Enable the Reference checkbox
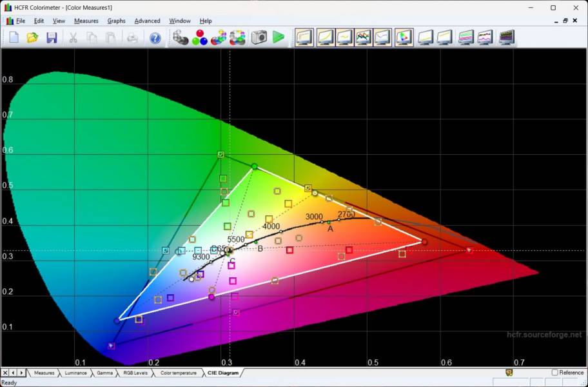Viewport: 588px width, 387px height. coord(555,372)
